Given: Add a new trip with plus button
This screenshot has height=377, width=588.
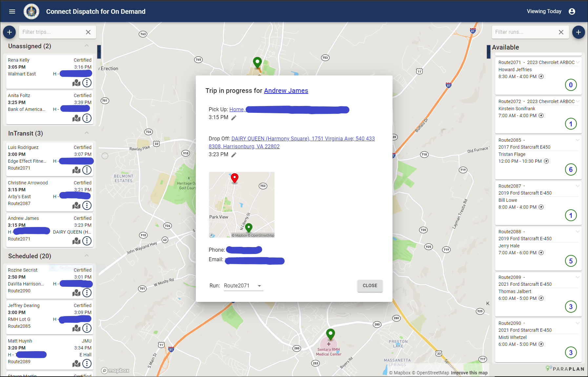Looking at the screenshot, I should tap(10, 32).
